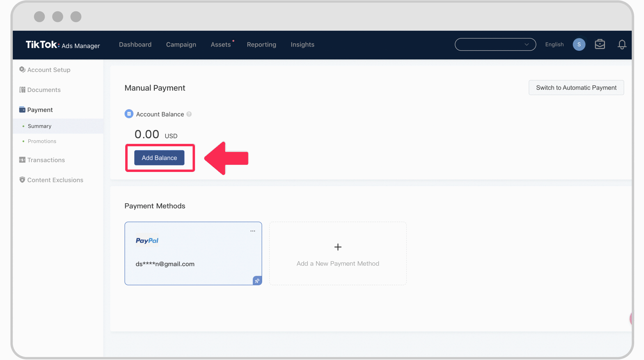Click the messages envelope icon
Image resolution: width=644 pixels, height=360 pixels.
(600, 44)
